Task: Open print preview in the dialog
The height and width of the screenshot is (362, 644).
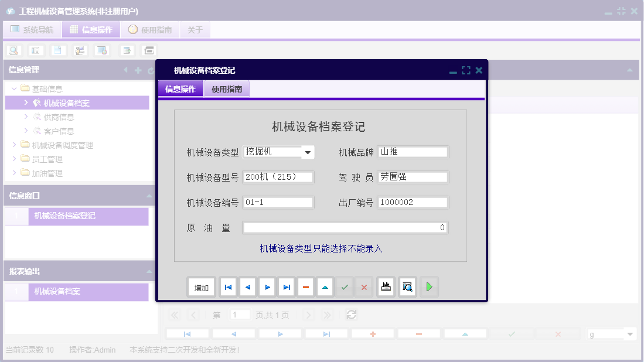Action: coord(407,286)
